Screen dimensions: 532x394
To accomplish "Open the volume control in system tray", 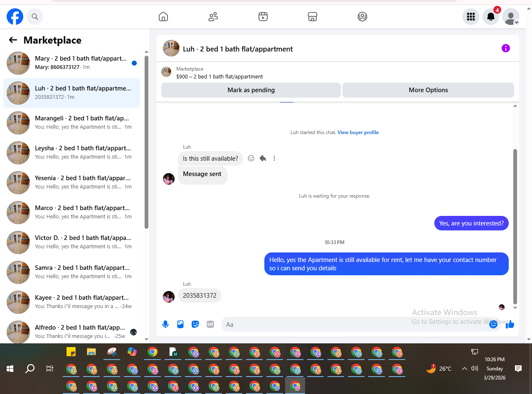I will tap(475, 369).
